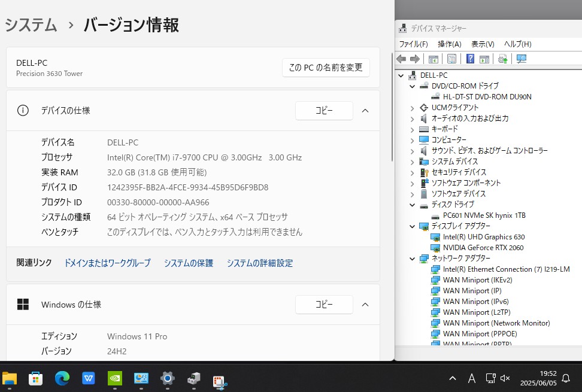Click the Forward arrow in Device Manager toolbar

[414, 59]
